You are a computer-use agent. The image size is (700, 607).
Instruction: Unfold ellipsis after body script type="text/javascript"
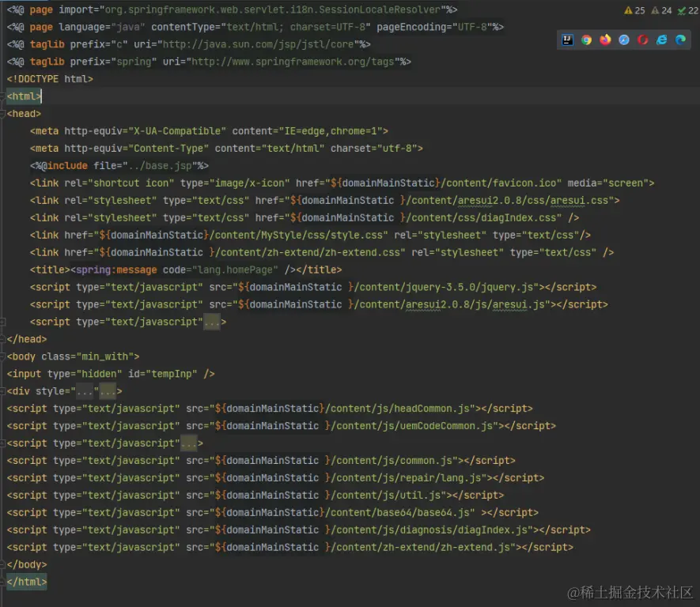pos(188,443)
